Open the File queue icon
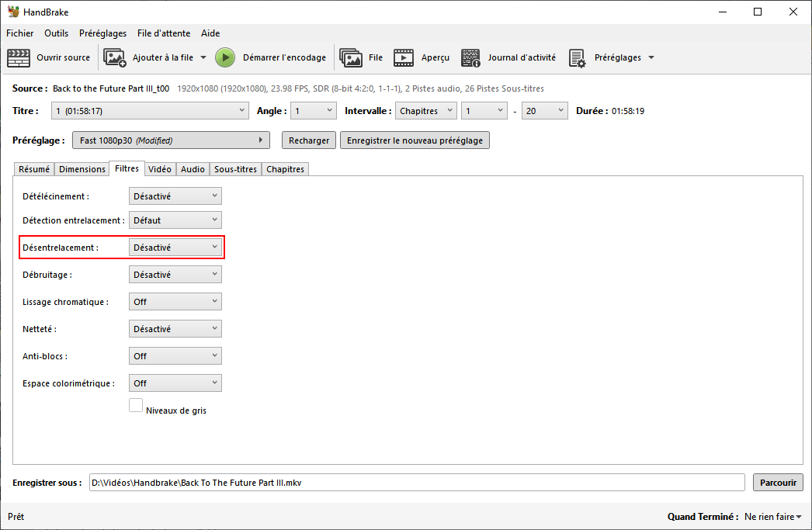Image resolution: width=812 pixels, height=530 pixels. (351, 57)
